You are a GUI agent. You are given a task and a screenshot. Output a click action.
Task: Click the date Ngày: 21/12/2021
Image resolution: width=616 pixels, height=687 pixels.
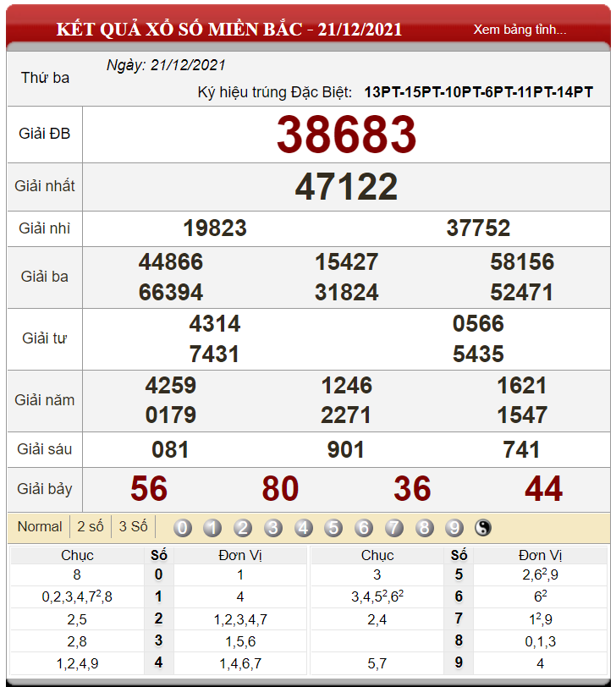point(166,65)
